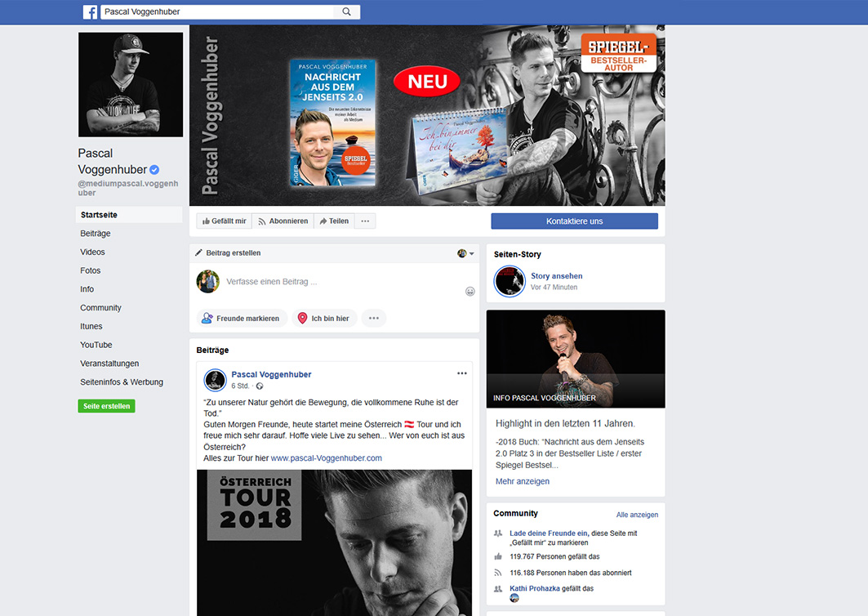Click the @mediumpascal.voggenhuber handle text
The image size is (868, 616).
128,189
